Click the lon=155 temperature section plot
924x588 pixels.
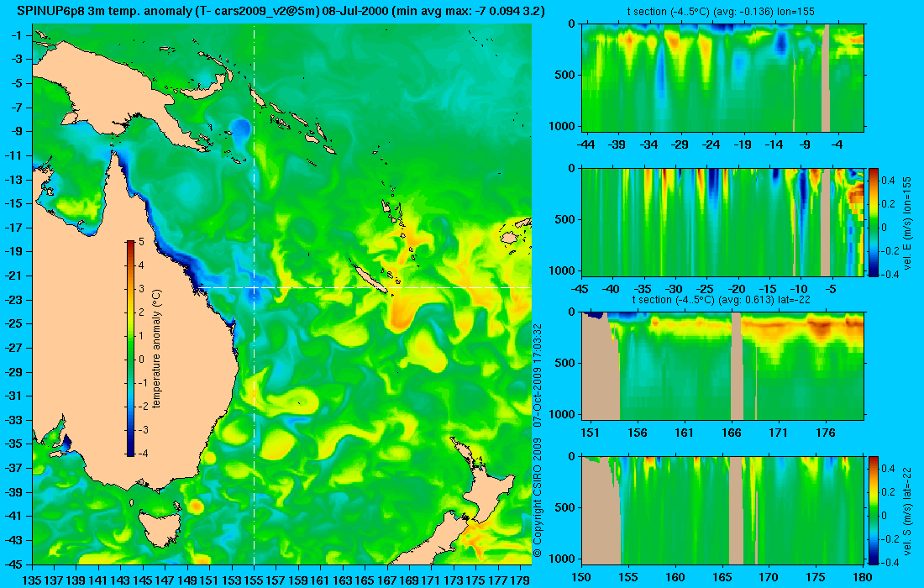pyautogui.click(x=722, y=78)
